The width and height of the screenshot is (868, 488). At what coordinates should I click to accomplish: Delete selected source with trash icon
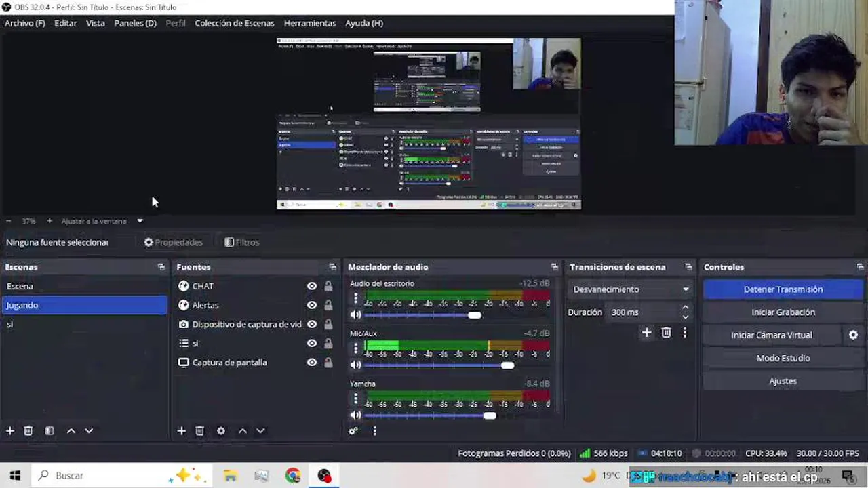(x=199, y=431)
